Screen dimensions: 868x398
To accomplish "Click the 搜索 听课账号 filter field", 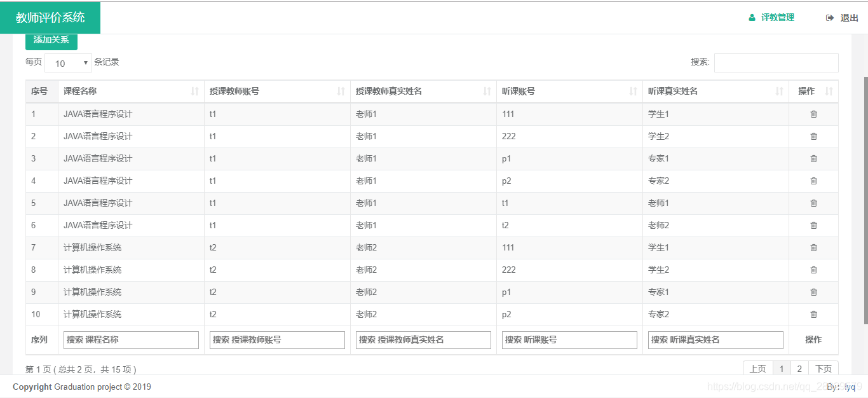I will [569, 340].
